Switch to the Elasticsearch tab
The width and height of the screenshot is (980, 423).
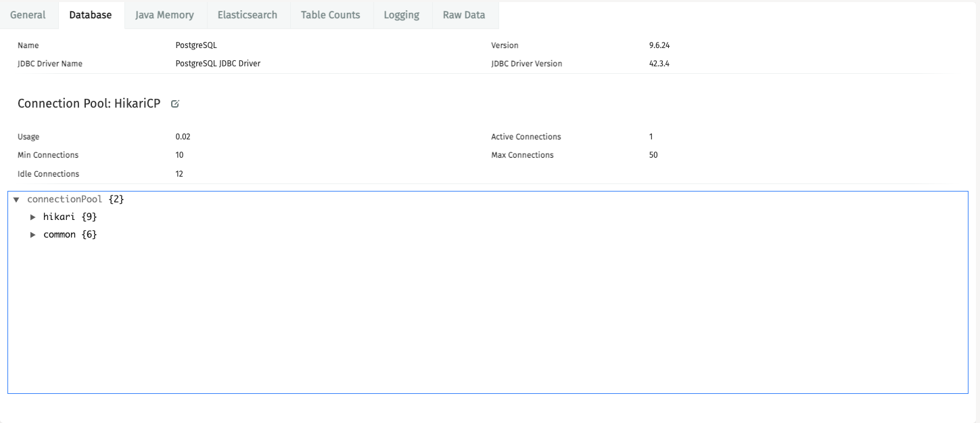248,14
